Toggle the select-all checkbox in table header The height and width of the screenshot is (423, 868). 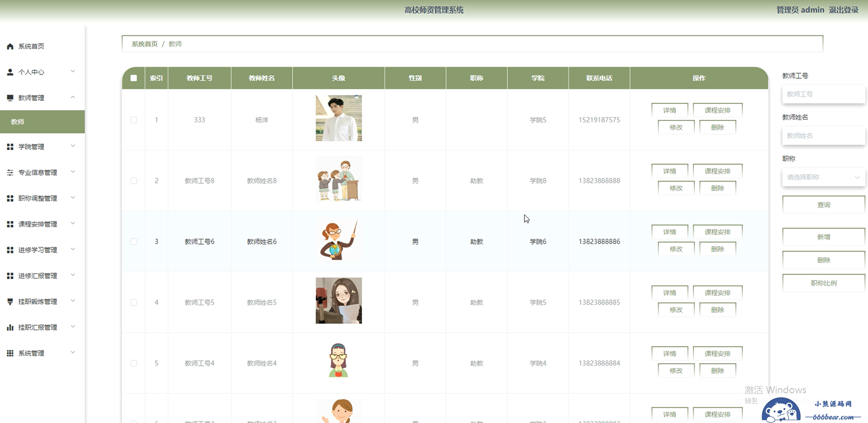coord(134,78)
